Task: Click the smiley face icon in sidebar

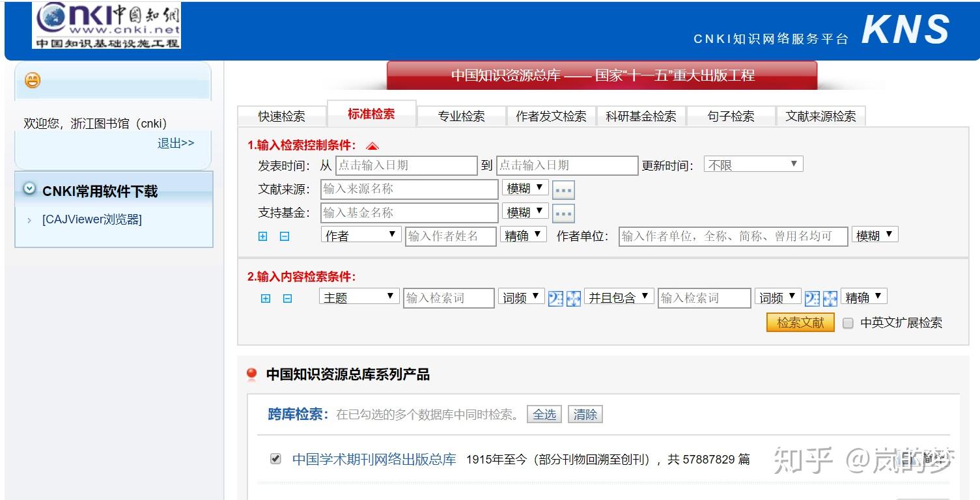Action: pos(32,80)
